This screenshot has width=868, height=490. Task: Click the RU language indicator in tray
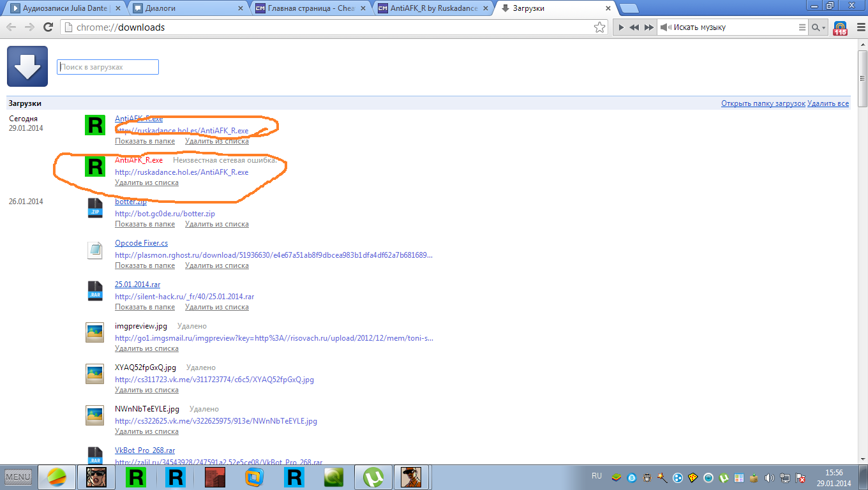point(597,476)
